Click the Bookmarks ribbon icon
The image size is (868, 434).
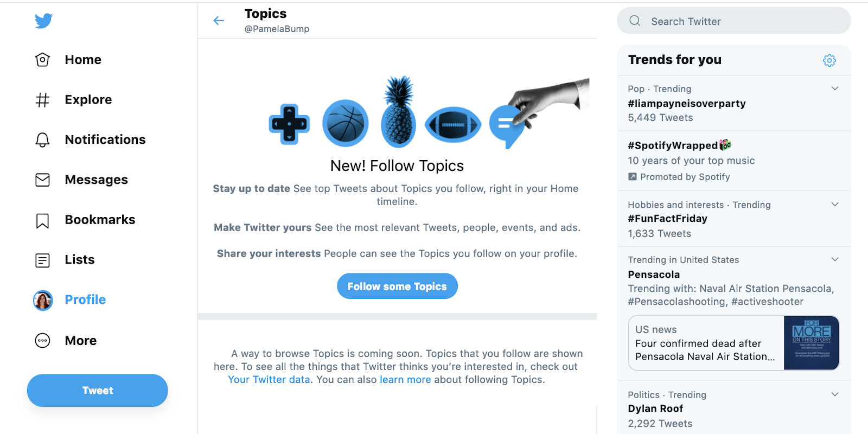pos(42,220)
